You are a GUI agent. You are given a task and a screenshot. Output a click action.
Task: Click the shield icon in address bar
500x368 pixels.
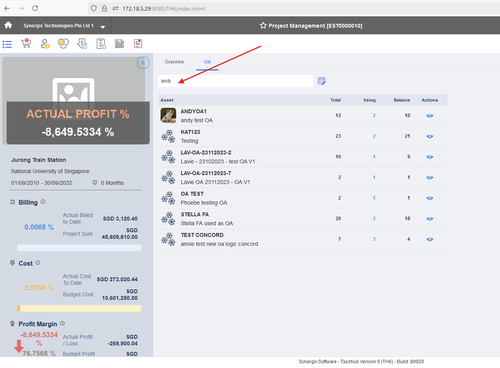coord(94,8)
